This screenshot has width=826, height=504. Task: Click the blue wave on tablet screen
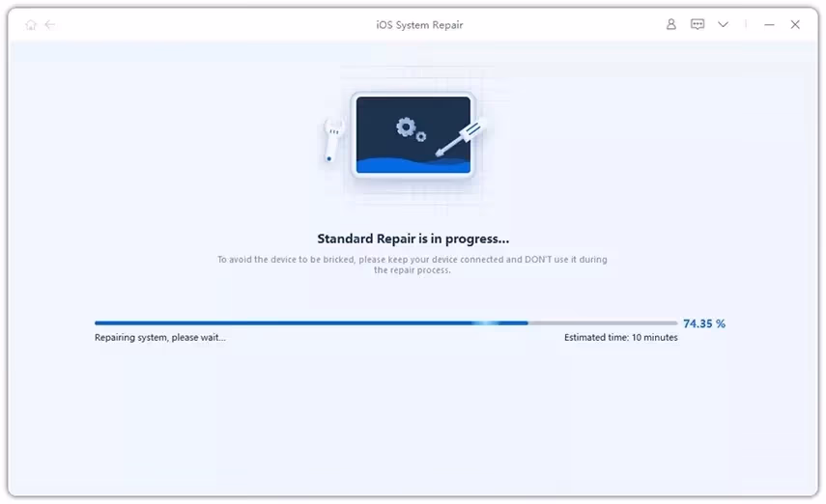coord(413,163)
